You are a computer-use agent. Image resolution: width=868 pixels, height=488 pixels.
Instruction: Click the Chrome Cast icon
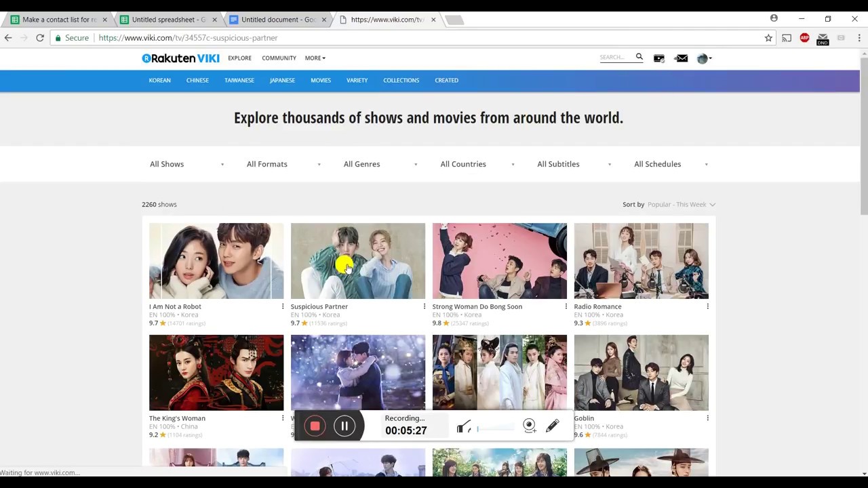787,38
